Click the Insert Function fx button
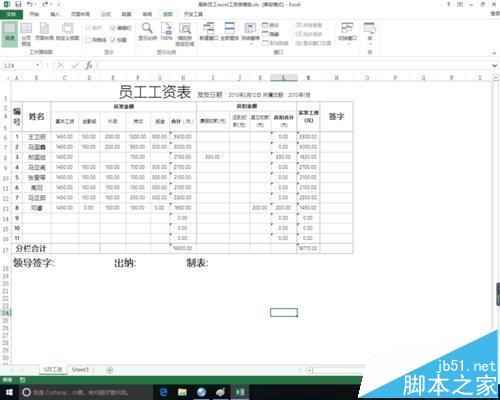The width and height of the screenshot is (500, 400). click(x=89, y=65)
